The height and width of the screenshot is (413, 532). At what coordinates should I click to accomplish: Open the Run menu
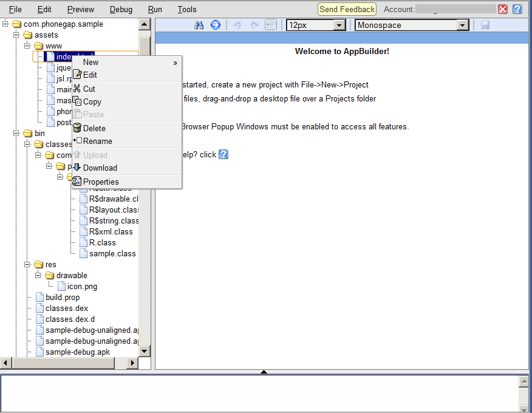coord(155,10)
